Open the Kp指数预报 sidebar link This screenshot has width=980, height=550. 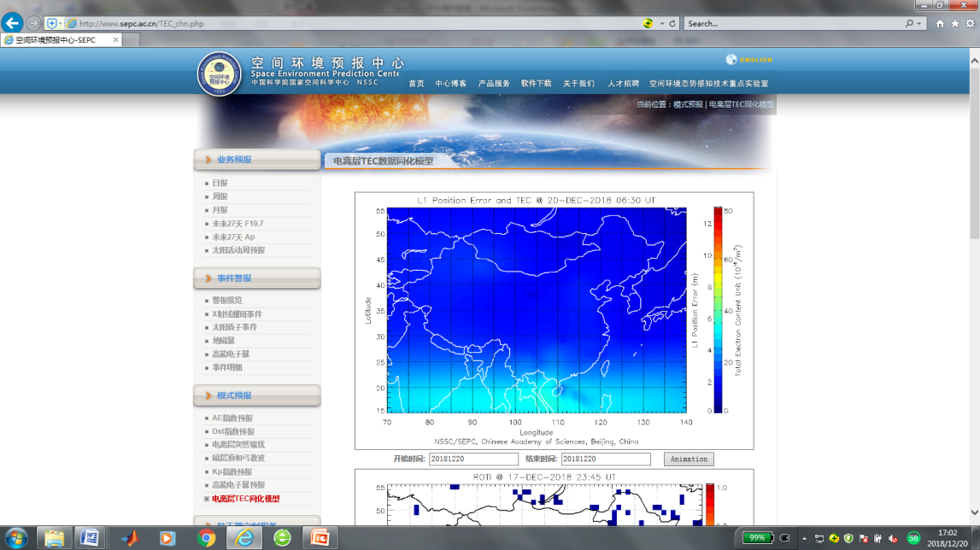coord(232,471)
